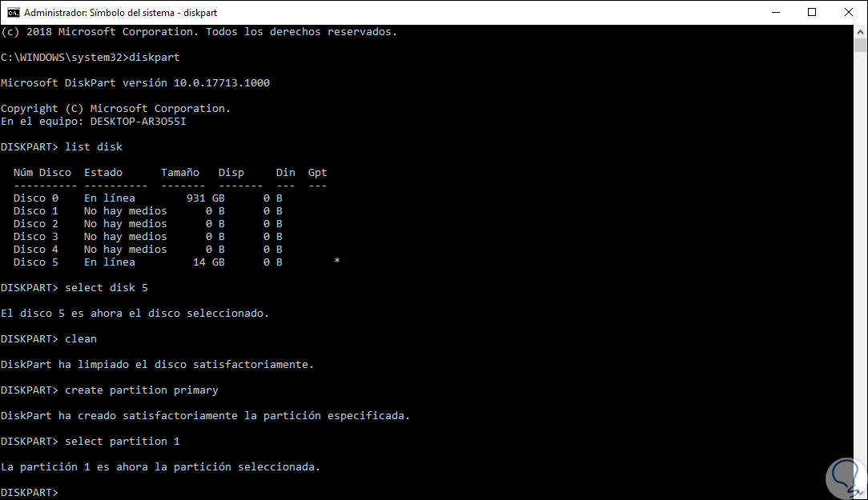Click 'El disco 5 es ahora' message

(x=135, y=313)
